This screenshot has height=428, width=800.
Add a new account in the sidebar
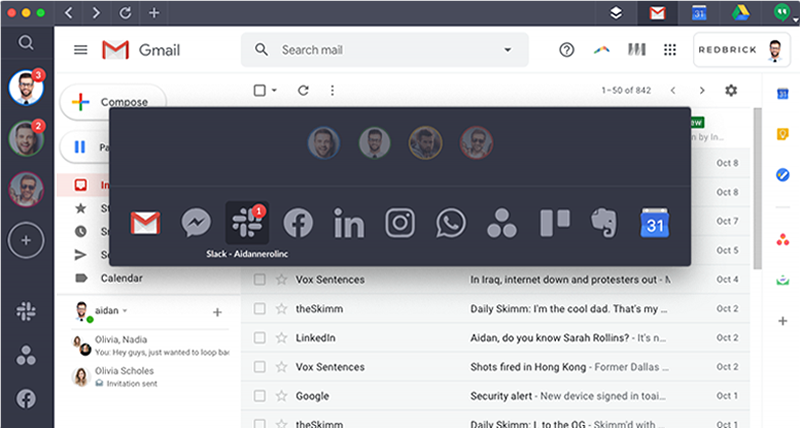tap(26, 240)
